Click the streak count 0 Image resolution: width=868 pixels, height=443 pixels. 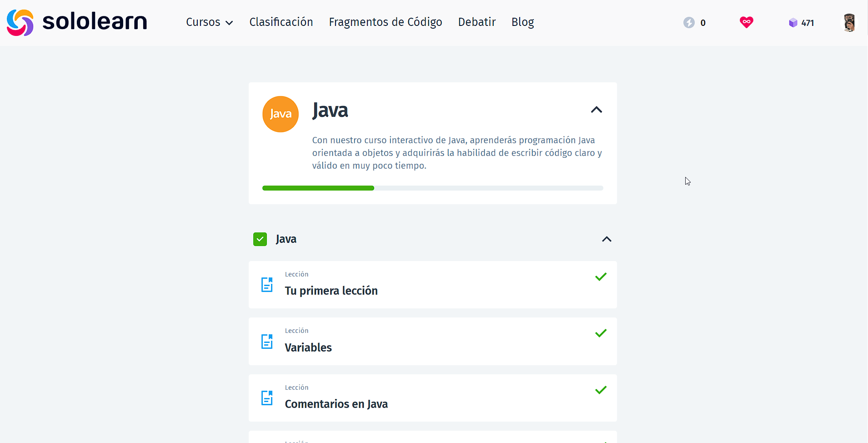pyautogui.click(x=703, y=23)
